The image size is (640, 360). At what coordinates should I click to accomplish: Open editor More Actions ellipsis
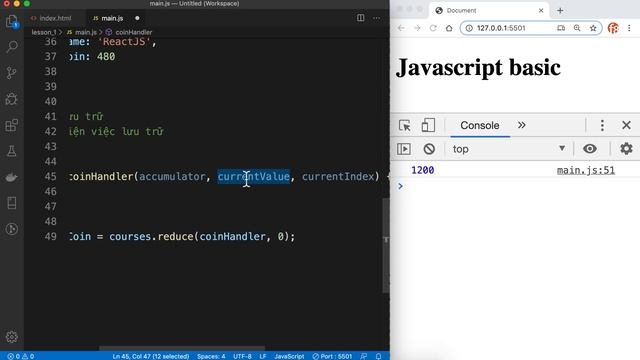[x=376, y=18]
